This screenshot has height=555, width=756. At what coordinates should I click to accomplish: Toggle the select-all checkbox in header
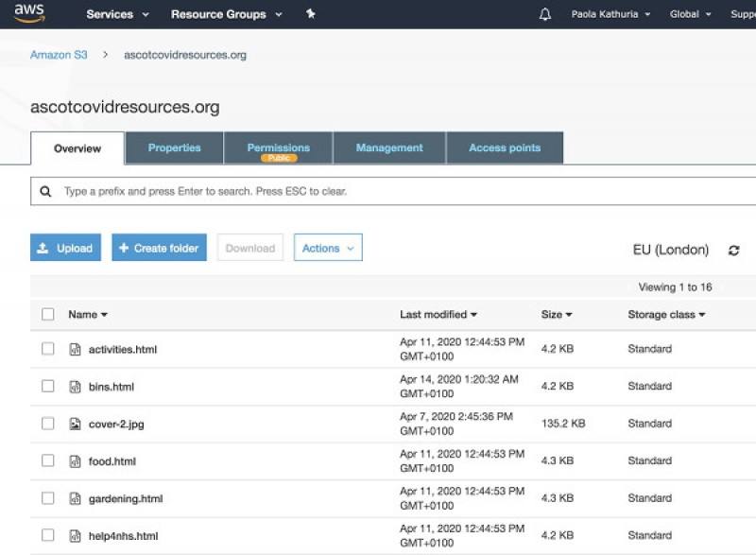pos(48,314)
